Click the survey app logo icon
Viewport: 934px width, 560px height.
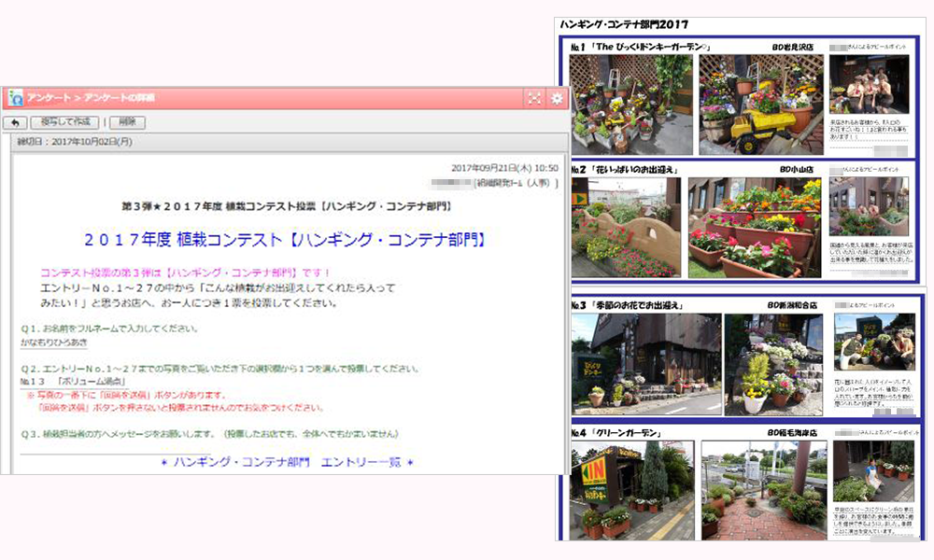[x=14, y=98]
